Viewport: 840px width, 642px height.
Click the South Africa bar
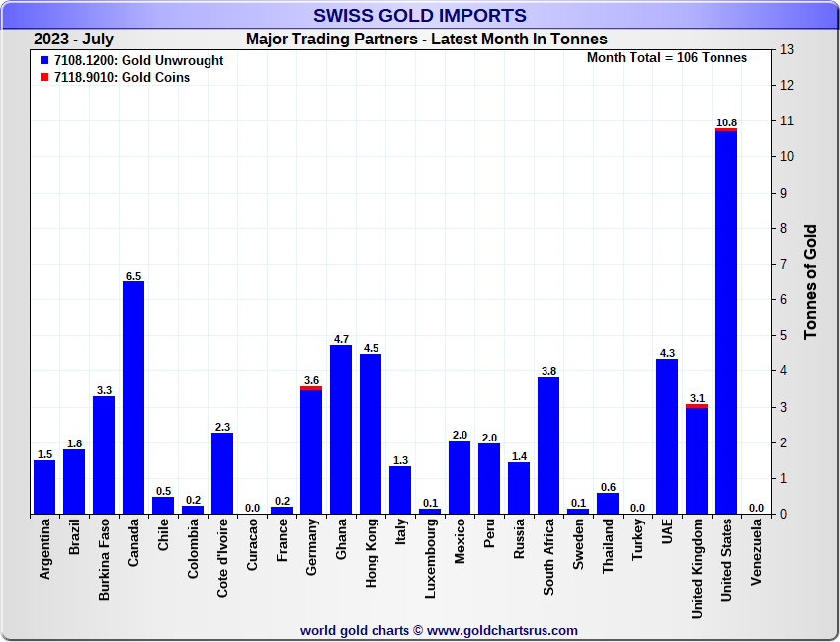point(548,445)
